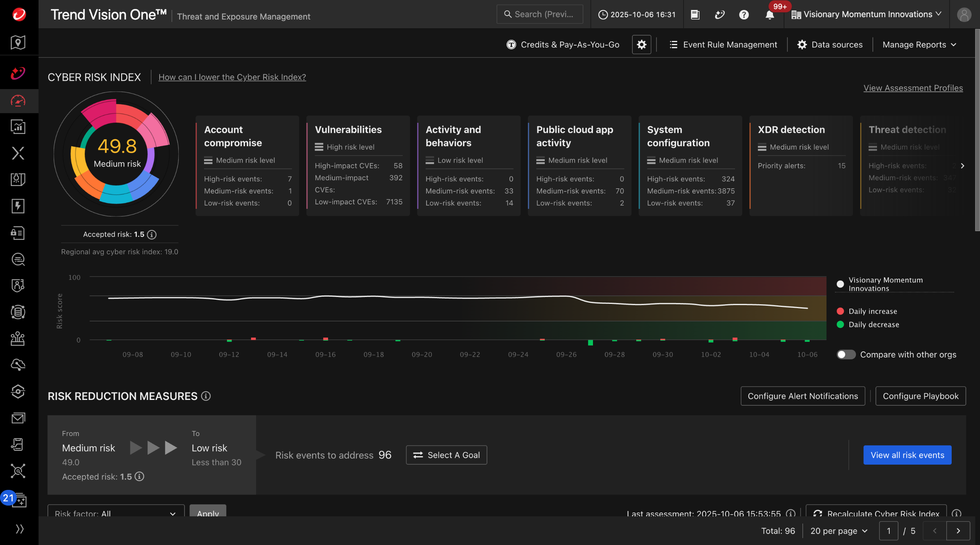
Task: Toggle Daily decrease legend marker
Action: click(840, 325)
